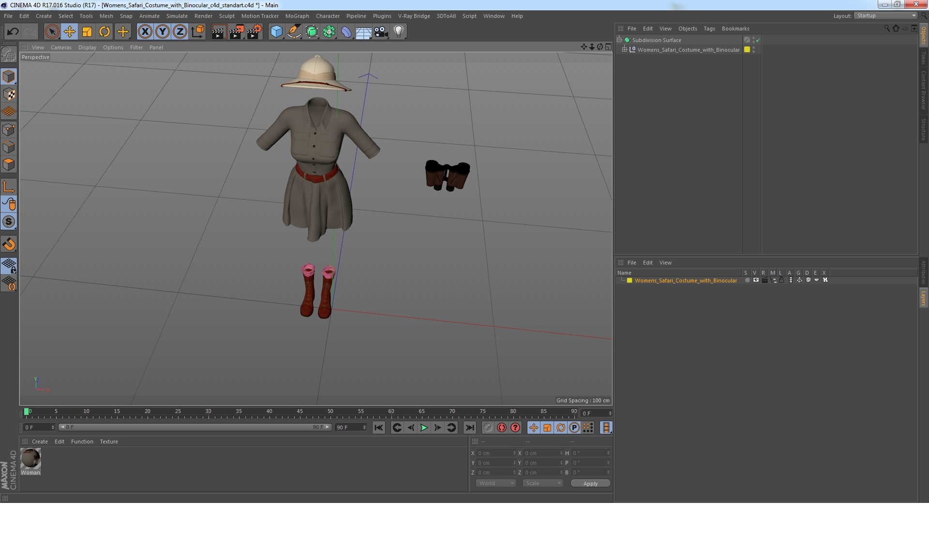Go to start of animation
The width and height of the screenshot is (929, 560).
pyautogui.click(x=378, y=427)
